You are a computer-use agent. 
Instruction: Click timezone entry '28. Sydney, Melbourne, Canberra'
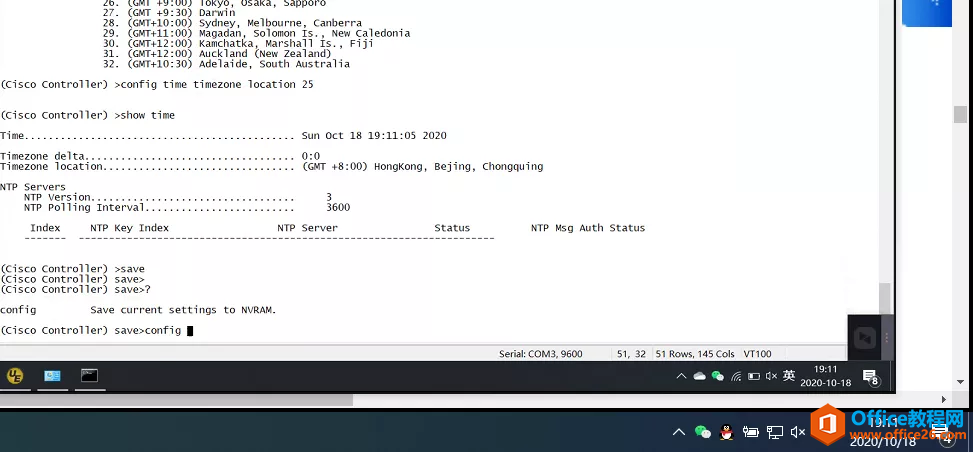[233, 23]
